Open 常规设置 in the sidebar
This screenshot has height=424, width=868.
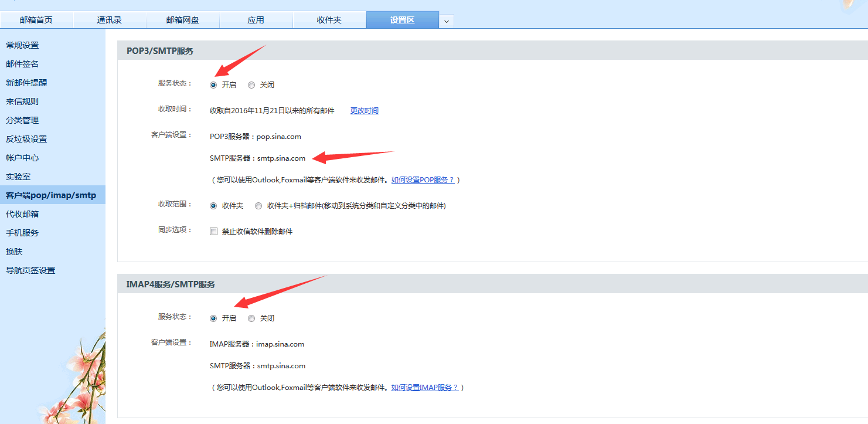pyautogui.click(x=22, y=45)
